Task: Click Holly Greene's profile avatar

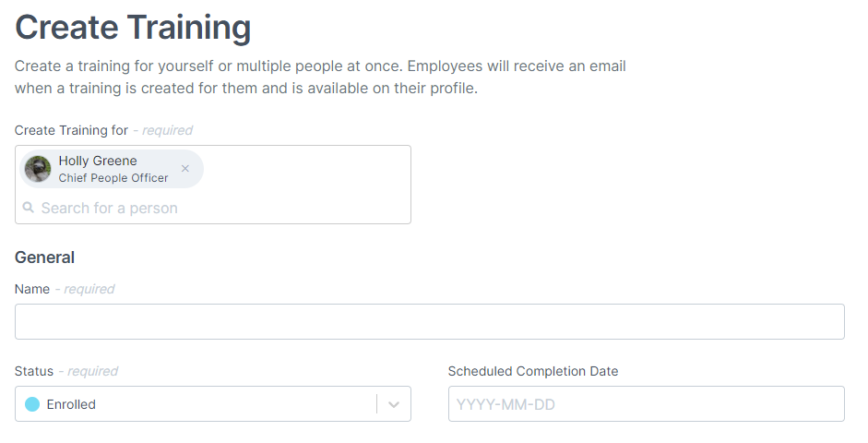Action: pyautogui.click(x=38, y=169)
